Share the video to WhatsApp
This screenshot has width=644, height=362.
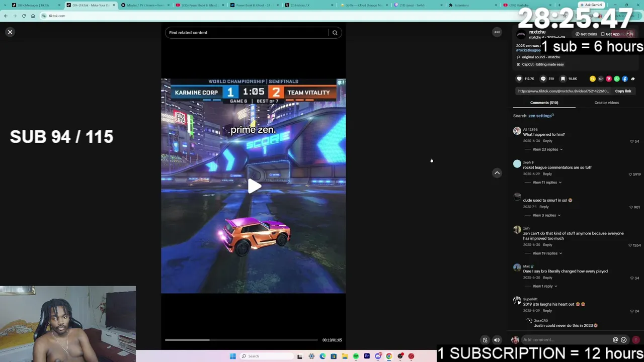point(617,79)
